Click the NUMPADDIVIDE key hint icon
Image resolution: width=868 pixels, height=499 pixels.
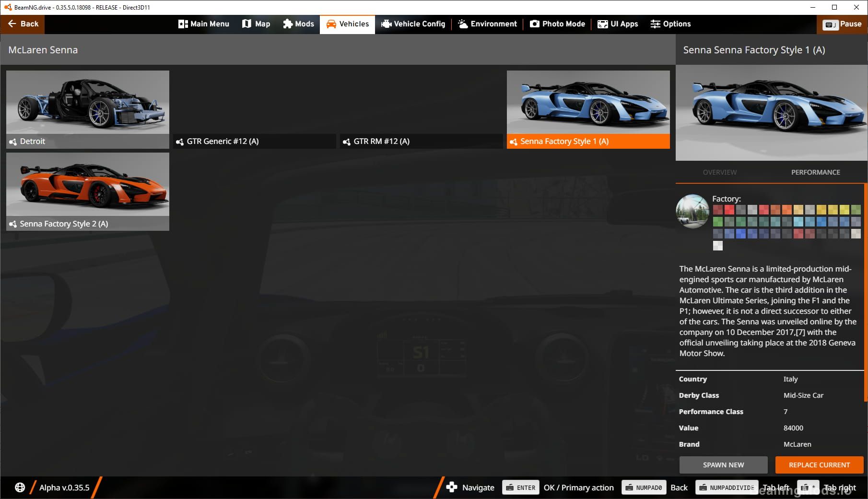tap(727, 487)
